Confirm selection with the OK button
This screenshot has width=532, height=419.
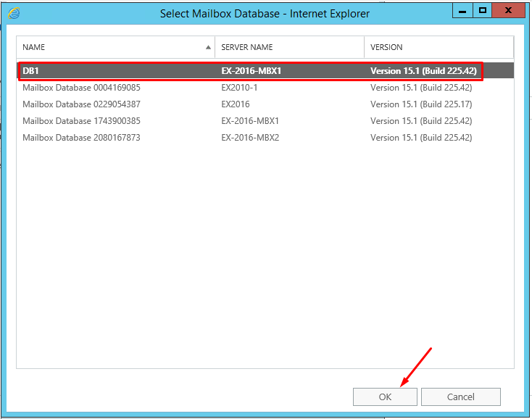pyautogui.click(x=385, y=397)
